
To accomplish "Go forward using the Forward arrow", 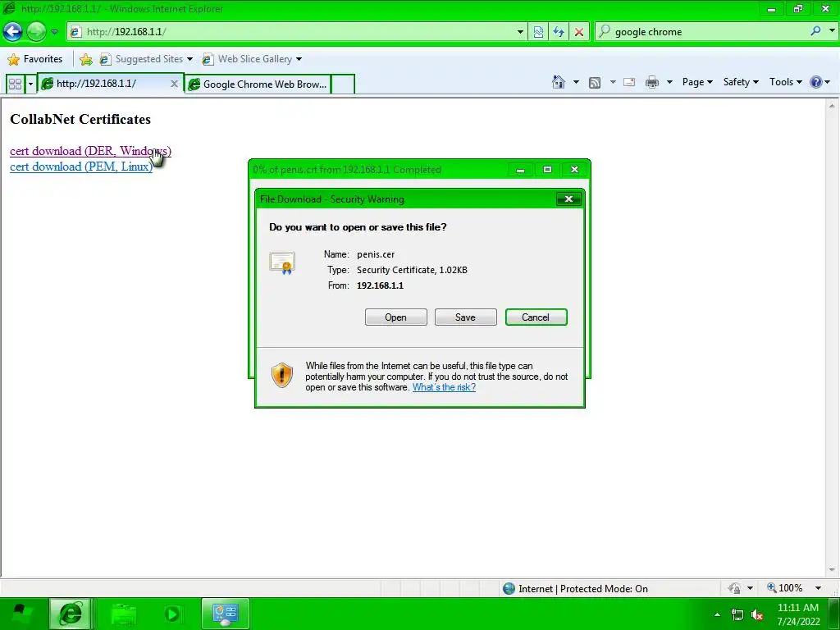I will pos(36,32).
